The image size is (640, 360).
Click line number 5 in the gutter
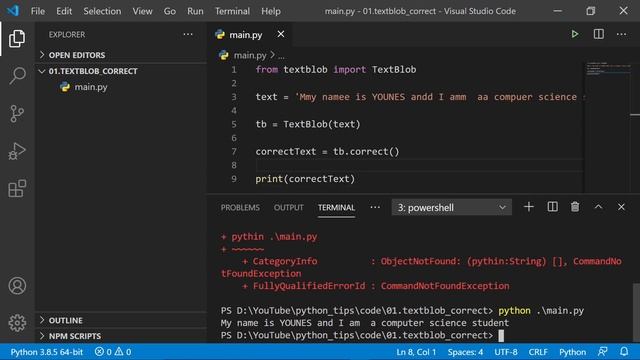tap(233, 124)
